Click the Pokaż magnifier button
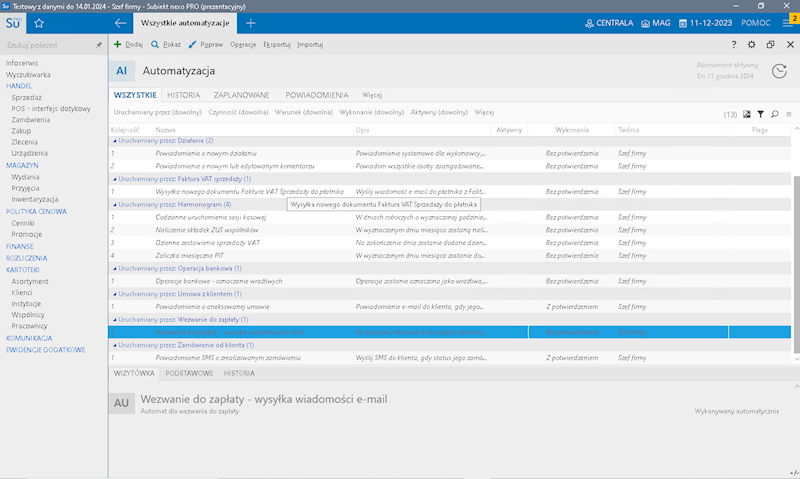Viewport: 800px width, 479px height. (x=166, y=44)
